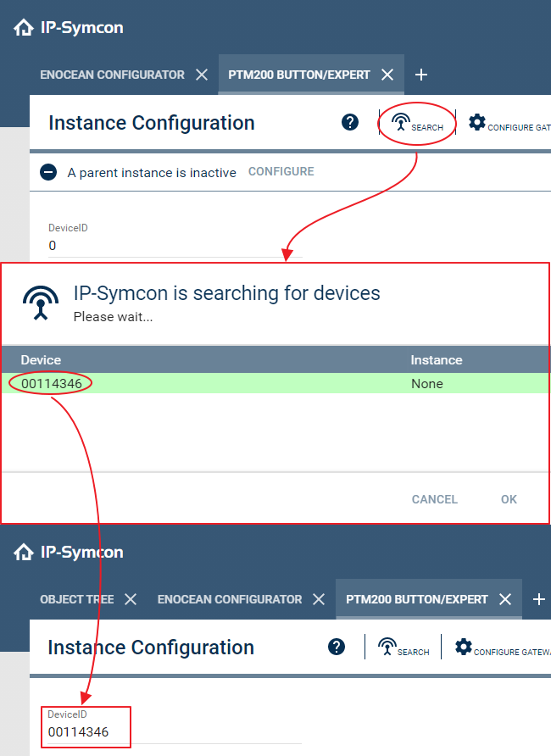The height and width of the screenshot is (756, 551).
Task: Open CONFIGURE GATEWAY settings via the gear icon
Action: coord(477,122)
